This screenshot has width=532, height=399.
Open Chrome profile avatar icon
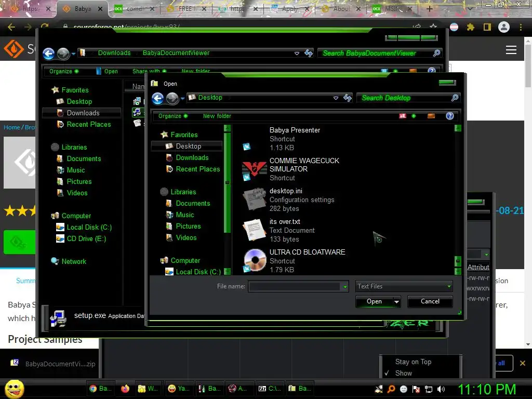click(x=504, y=27)
